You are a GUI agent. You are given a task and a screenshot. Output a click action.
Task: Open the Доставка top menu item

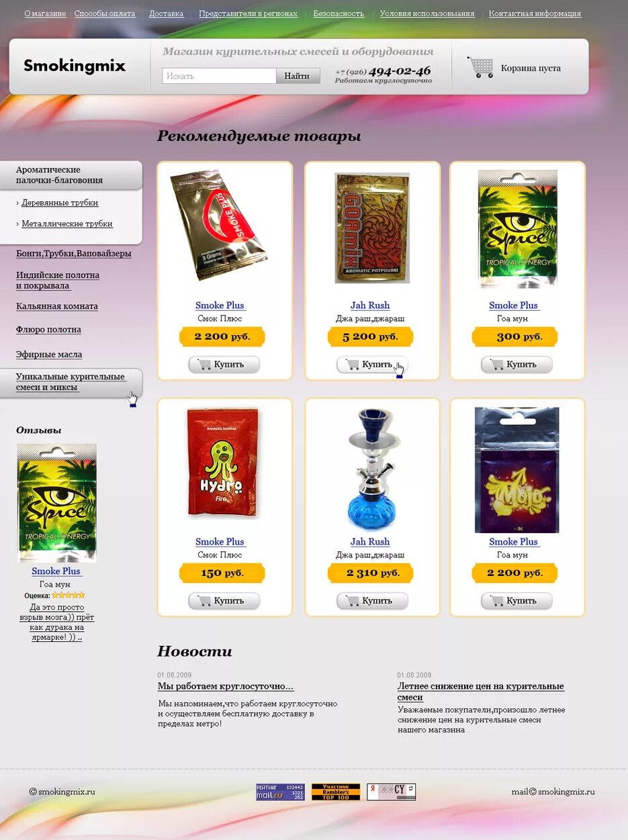(166, 13)
